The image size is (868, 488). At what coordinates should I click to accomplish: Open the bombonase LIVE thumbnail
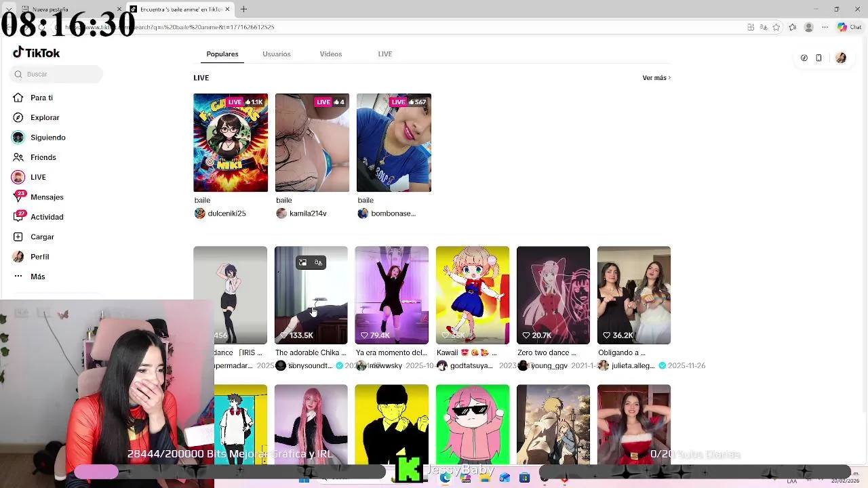394,142
